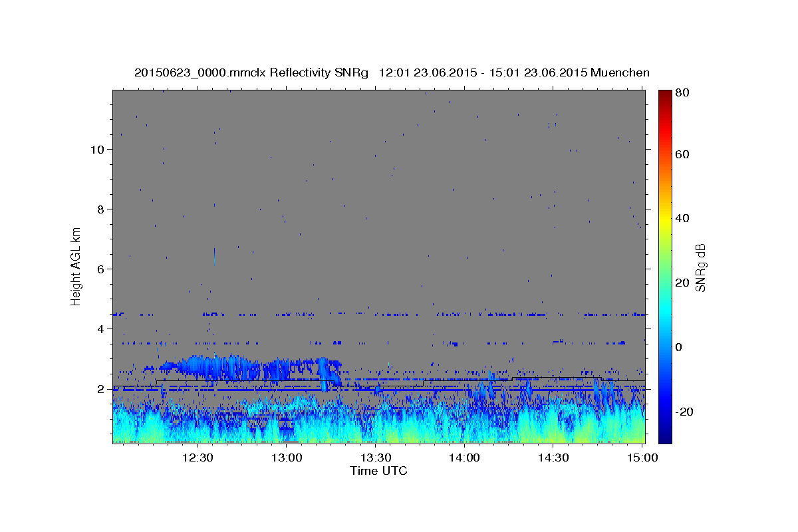Click the '15:00' time tick label
798x532 pixels.
[x=642, y=458]
